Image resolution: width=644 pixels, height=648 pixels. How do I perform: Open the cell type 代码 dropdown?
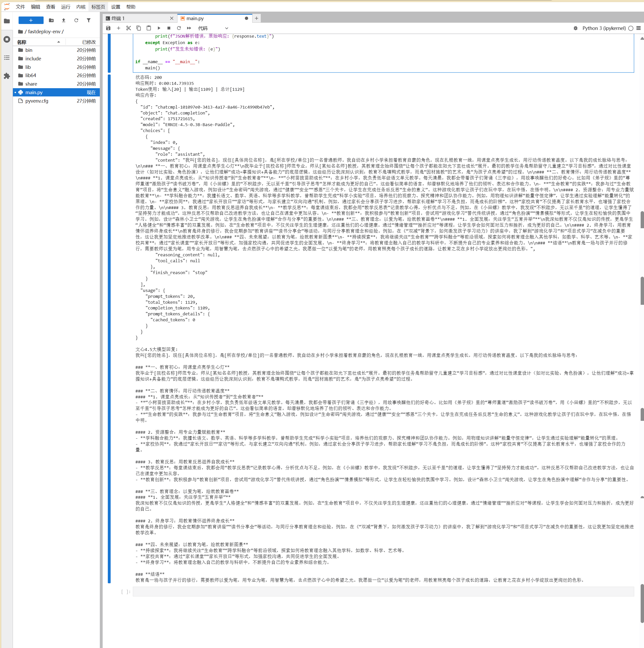(213, 28)
